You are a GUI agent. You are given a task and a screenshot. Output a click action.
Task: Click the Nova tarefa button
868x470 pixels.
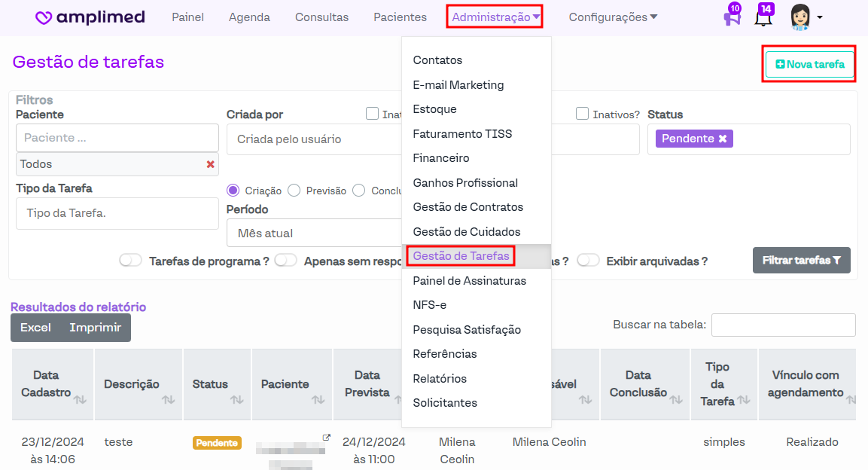809,65
